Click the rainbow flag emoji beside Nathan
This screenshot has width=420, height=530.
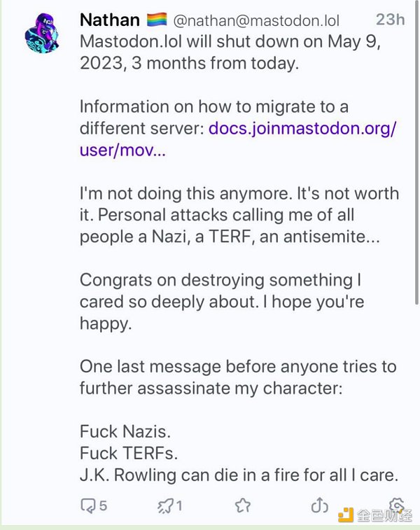[x=156, y=20]
